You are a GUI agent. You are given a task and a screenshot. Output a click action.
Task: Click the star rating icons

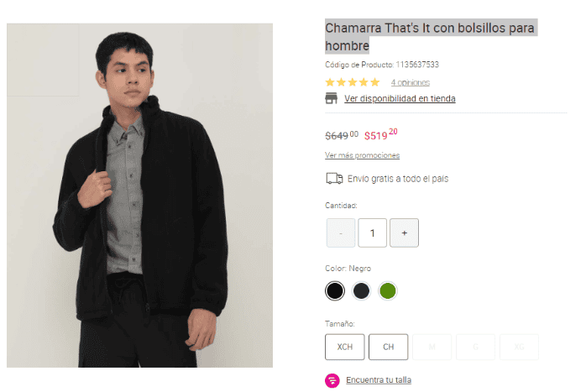click(353, 82)
